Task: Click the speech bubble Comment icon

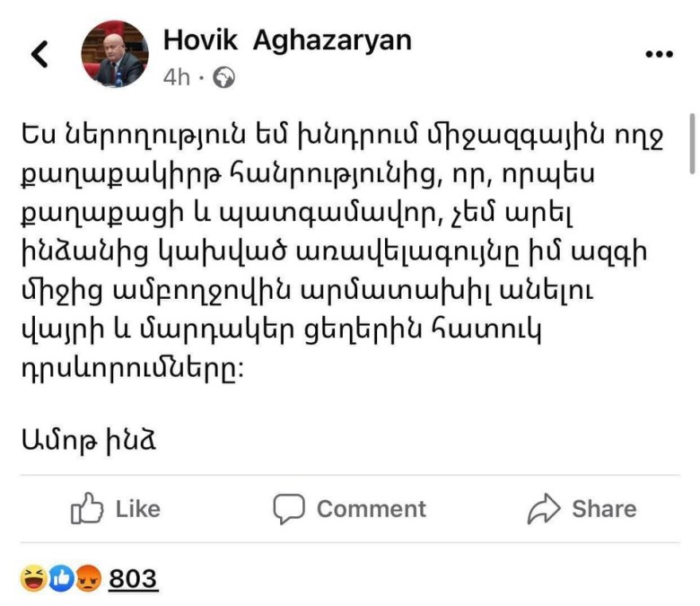Action: tap(289, 509)
